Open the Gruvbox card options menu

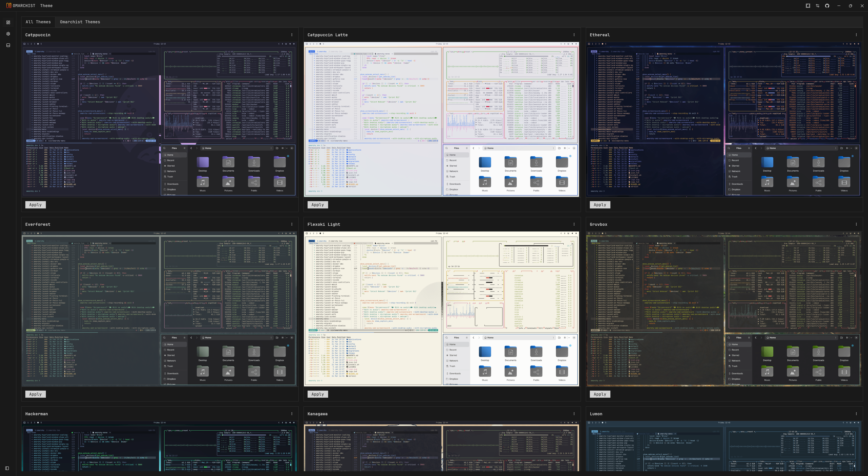click(x=856, y=224)
